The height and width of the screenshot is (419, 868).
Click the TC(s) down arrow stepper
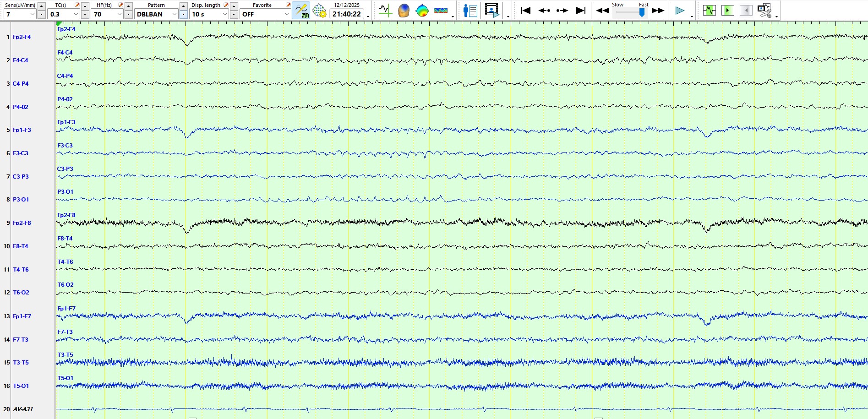pyautogui.click(x=85, y=15)
